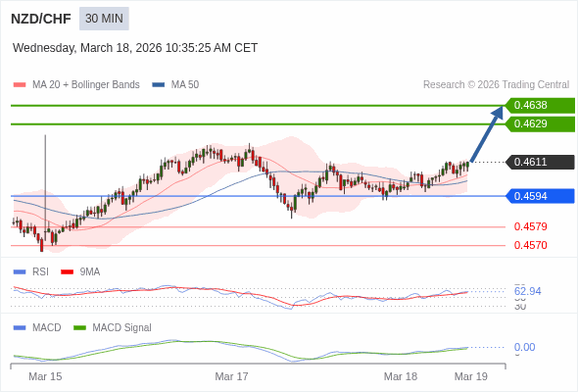The width and height of the screenshot is (578, 392).
Task: Click Research © 2026 Trading Central credit
Action: click(x=496, y=85)
